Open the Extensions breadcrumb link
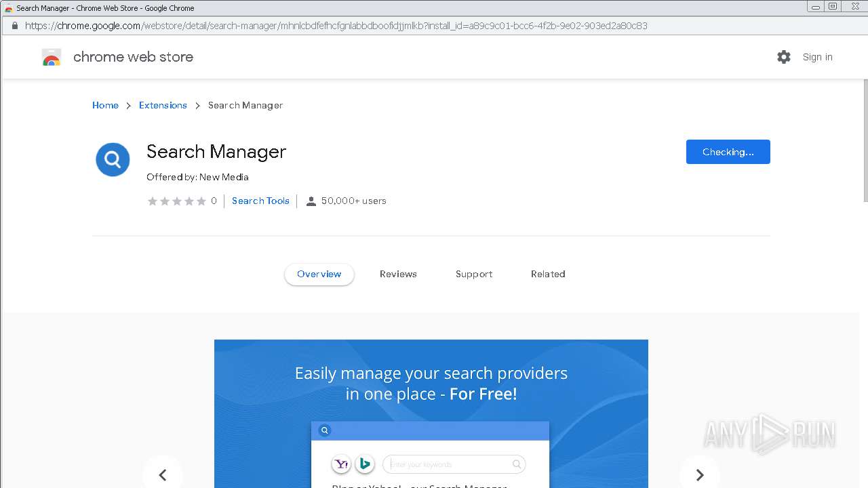 (x=163, y=105)
